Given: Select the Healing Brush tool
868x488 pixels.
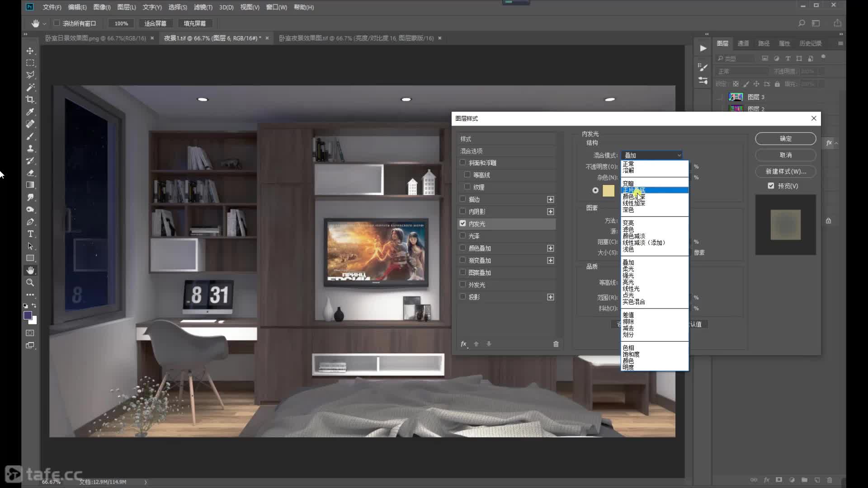Looking at the screenshot, I should point(30,124).
